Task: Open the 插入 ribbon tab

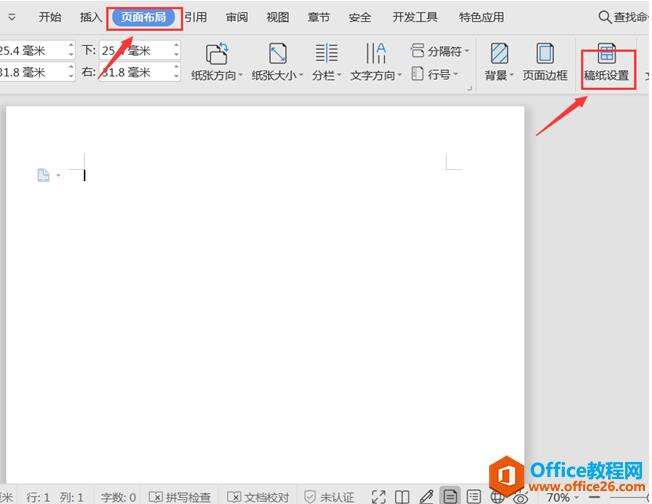Action: [91, 17]
